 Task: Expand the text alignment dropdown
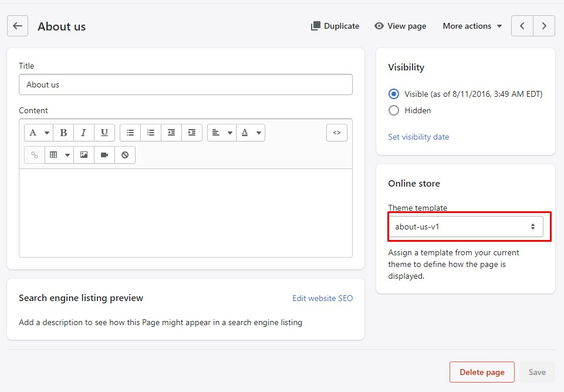[x=222, y=133]
